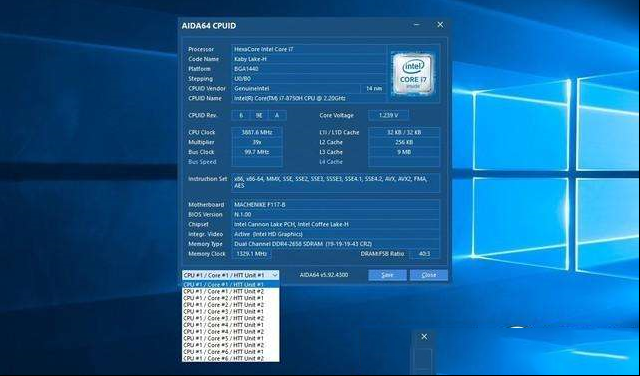
Task: Select CPU #1 / Core #1 / HTT Unit #1 list entry
Action: click(231, 285)
